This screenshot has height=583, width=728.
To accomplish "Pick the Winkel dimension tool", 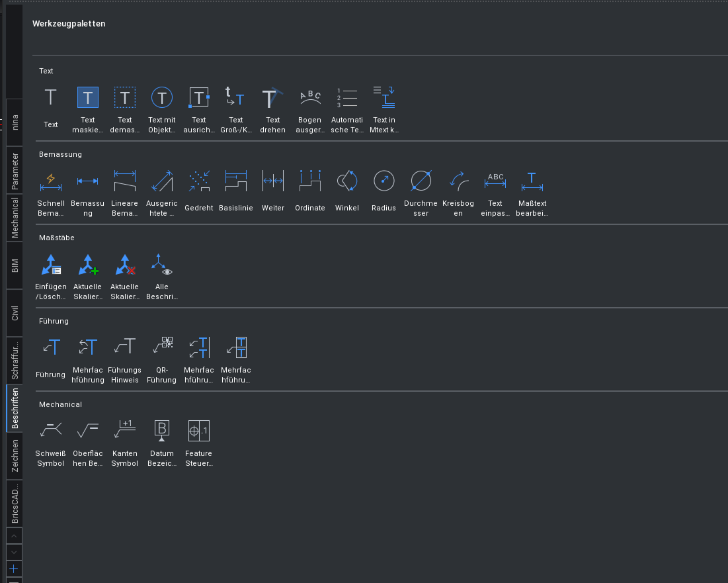I will 347,193.
